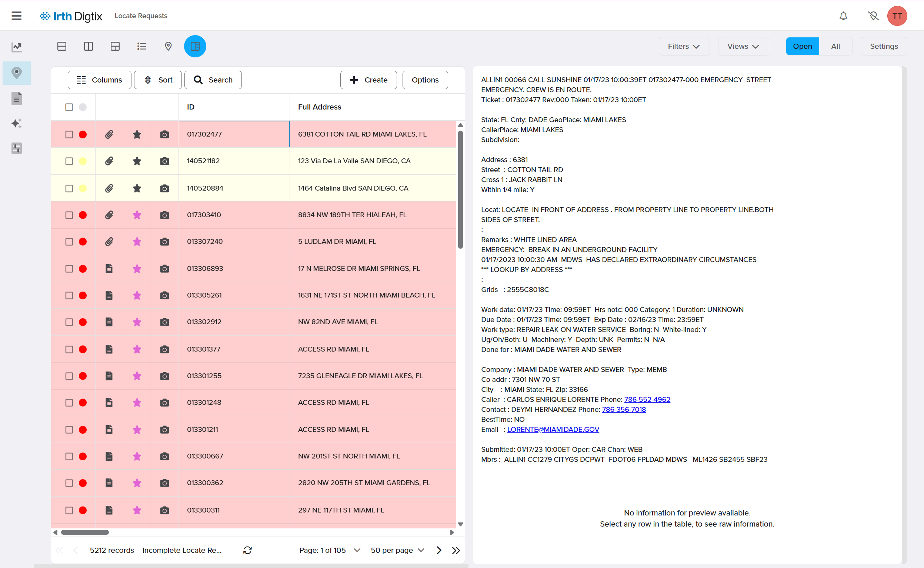Screen dimensions: 924x568
Task: Open the hamburger navigation menu
Action: pos(17,16)
